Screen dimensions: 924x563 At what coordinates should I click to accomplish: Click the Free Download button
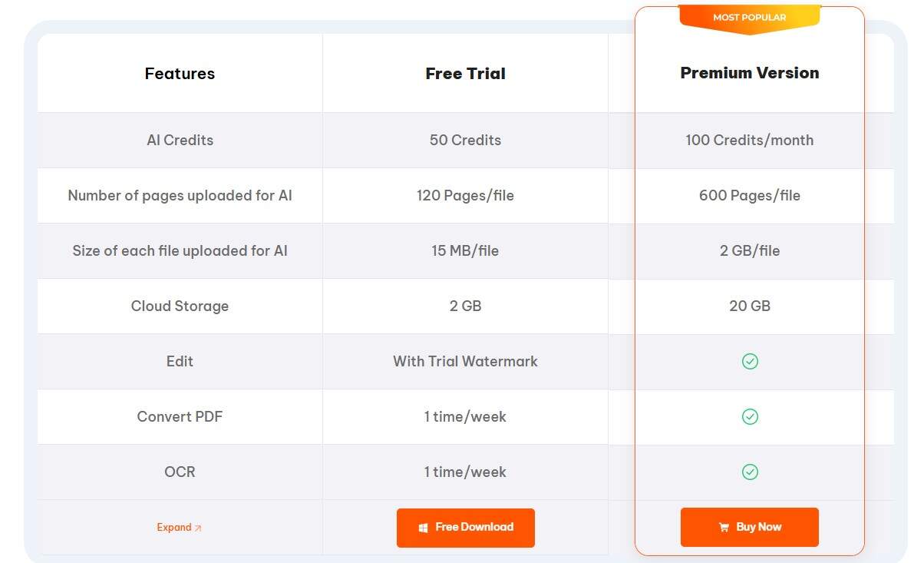[465, 528]
